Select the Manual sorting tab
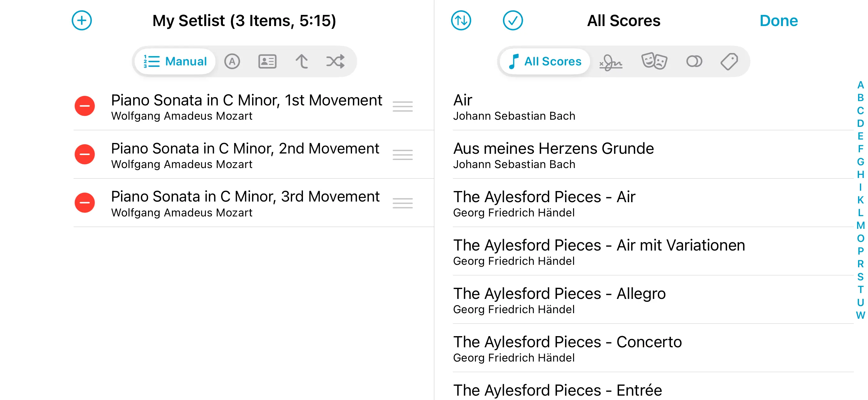 click(175, 62)
